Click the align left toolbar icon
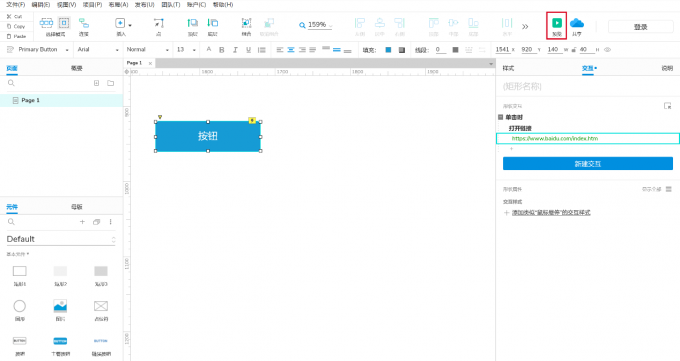 point(360,23)
